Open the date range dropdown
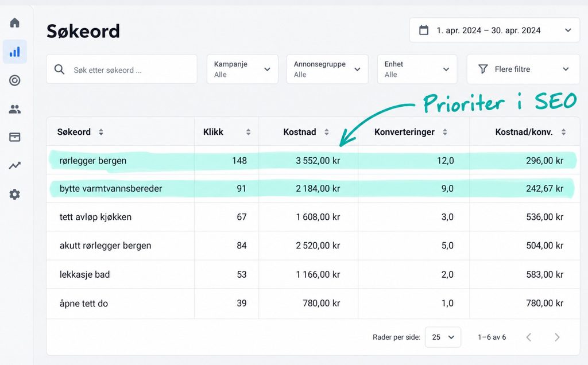Viewport: 588px width, 365px height. click(494, 30)
